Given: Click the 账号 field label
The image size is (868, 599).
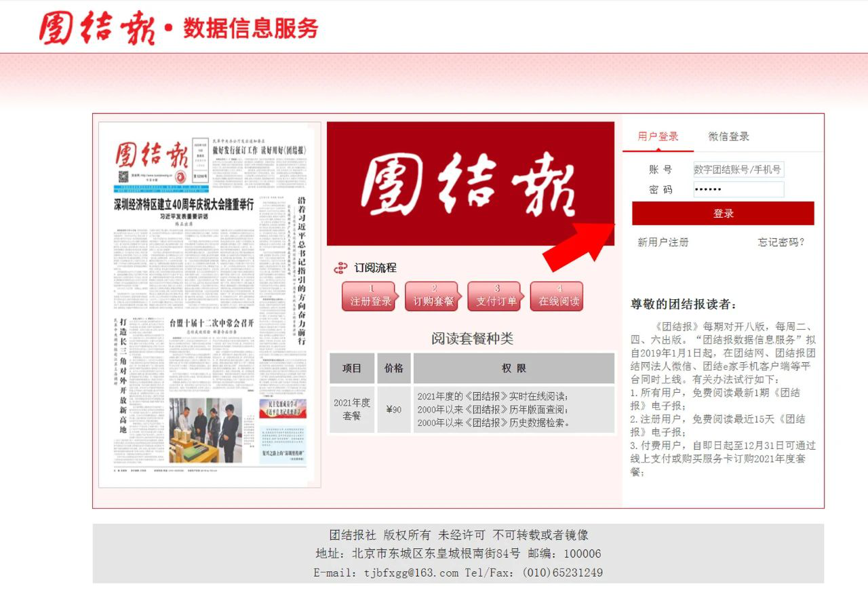Looking at the screenshot, I should coord(660,170).
